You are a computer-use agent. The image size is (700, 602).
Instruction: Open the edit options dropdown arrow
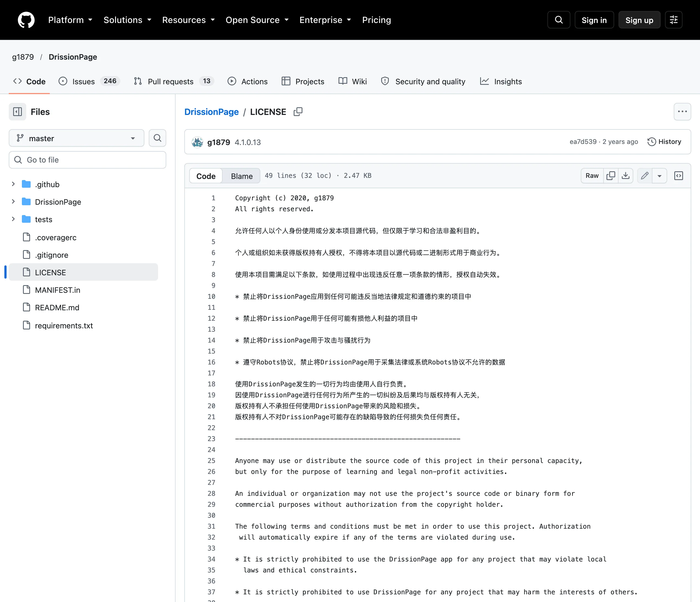tap(660, 176)
